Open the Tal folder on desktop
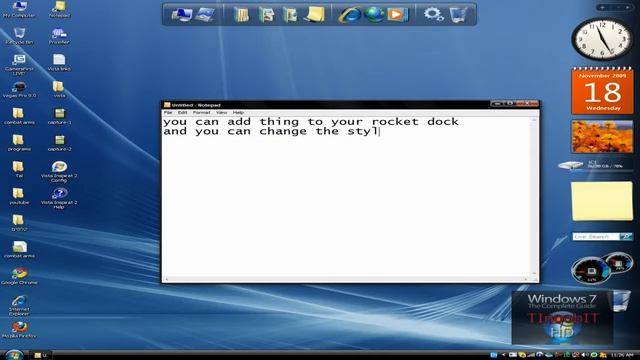640x360 pixels. click(19, 169)
